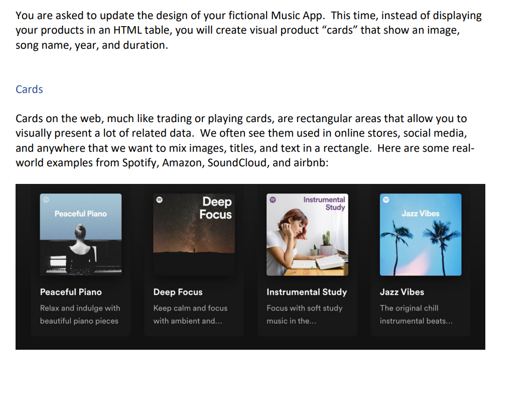
Task: Click the Spotify logo on Deep Focus card
Action: pos(159,199)
